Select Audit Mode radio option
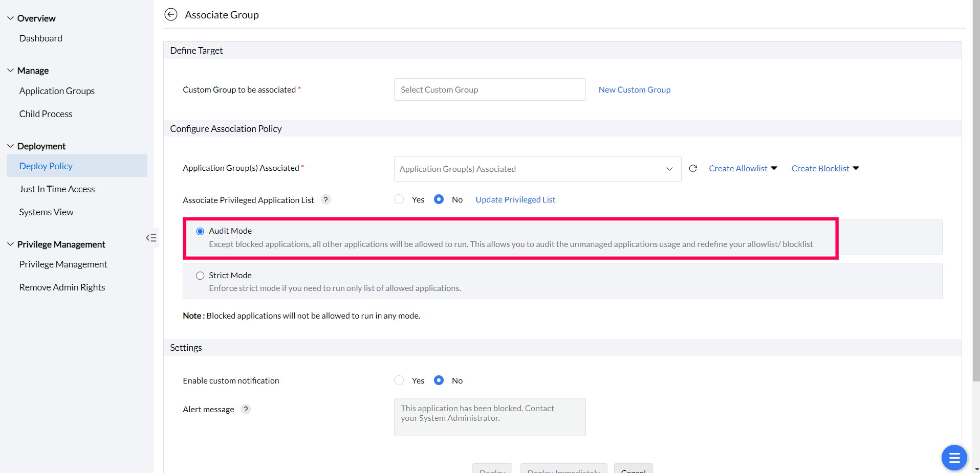Screen dimensions: 980x473 [200, 232]
